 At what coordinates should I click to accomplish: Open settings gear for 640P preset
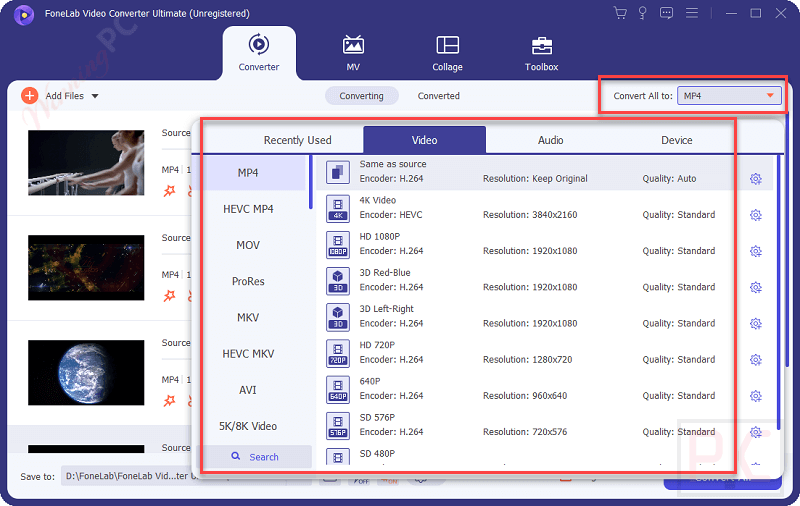(x=756, y=396)
